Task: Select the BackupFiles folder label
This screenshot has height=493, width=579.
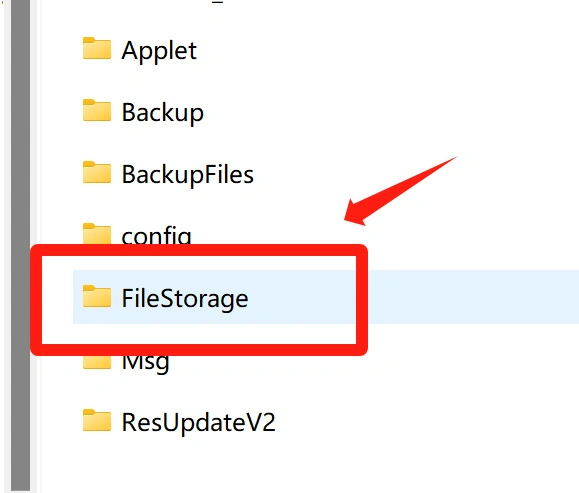Action: pyautogui.click(x=188, y=174)
